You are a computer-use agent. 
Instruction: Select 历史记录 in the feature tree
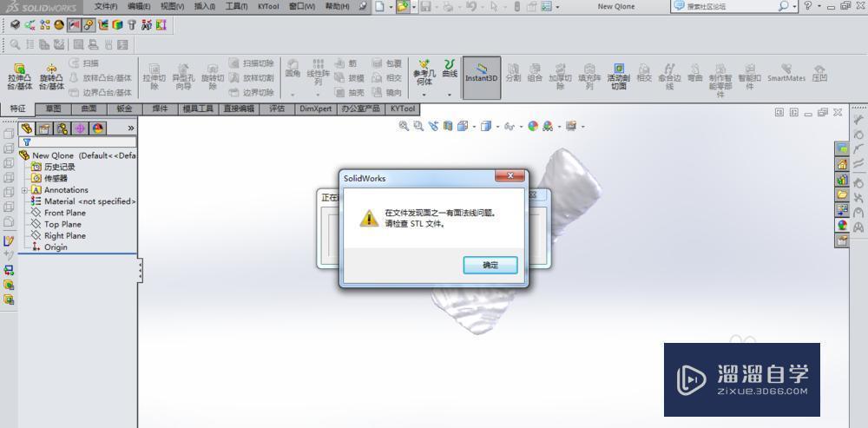coord(53,167)
